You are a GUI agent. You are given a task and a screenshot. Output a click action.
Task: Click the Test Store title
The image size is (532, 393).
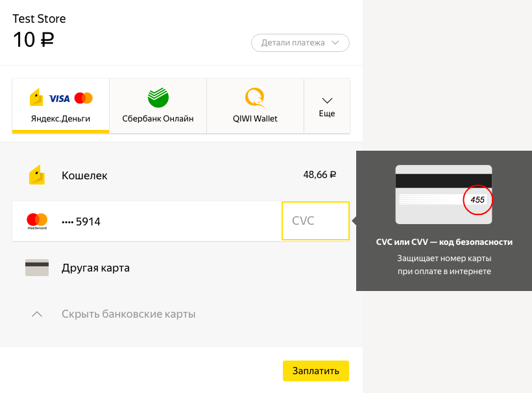tap(39, 19)
